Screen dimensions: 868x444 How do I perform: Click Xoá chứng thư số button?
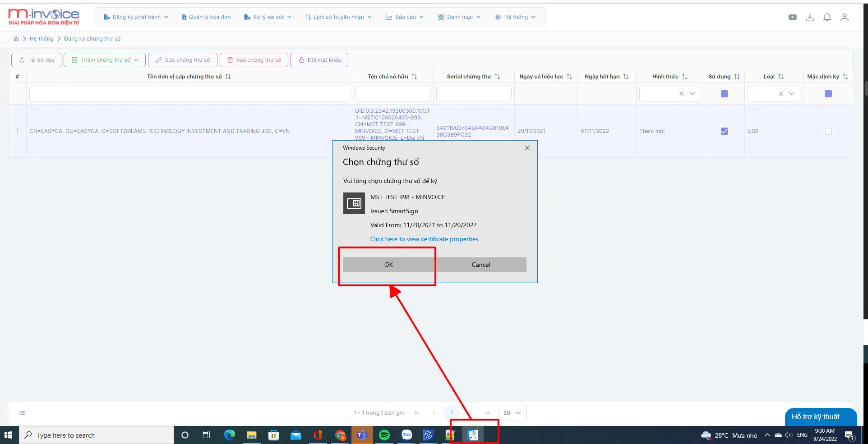pyautogui.click(x=254, y=60)
